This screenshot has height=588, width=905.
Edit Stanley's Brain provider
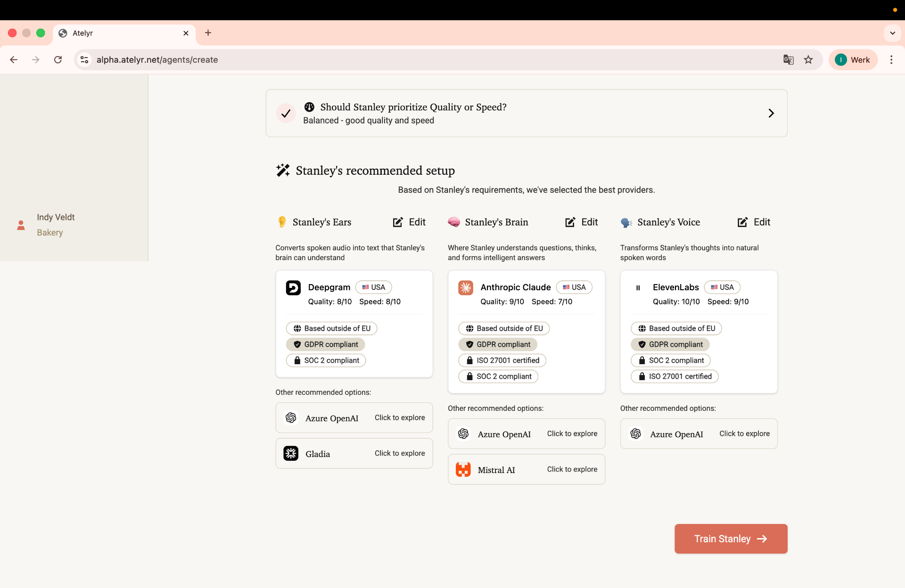tap(582, 222)
